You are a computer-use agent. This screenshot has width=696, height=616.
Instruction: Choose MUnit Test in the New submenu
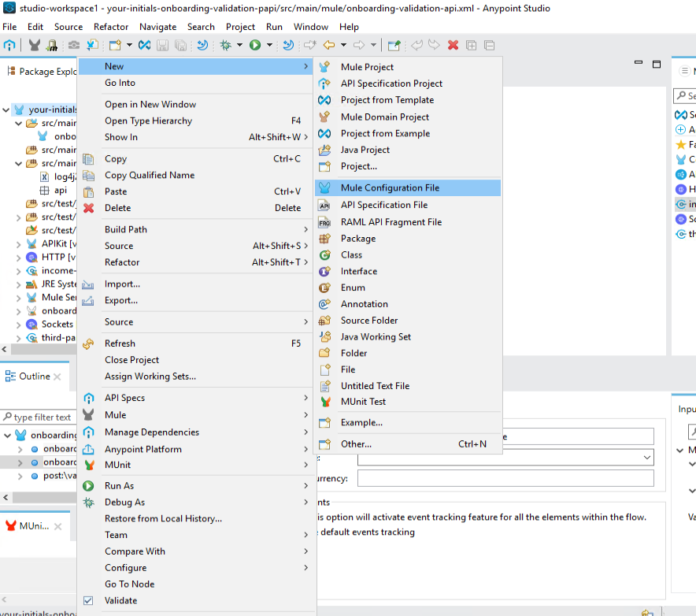[363, 402]
